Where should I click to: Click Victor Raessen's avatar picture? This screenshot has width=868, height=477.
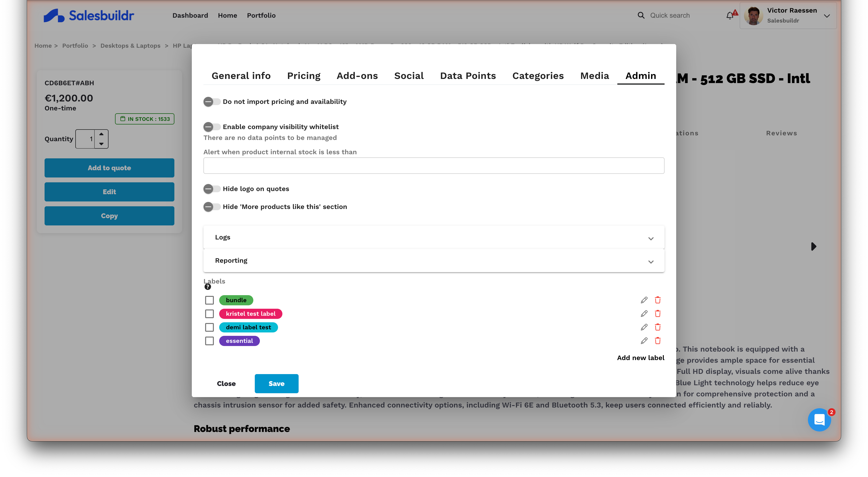(x=753, y=15)
